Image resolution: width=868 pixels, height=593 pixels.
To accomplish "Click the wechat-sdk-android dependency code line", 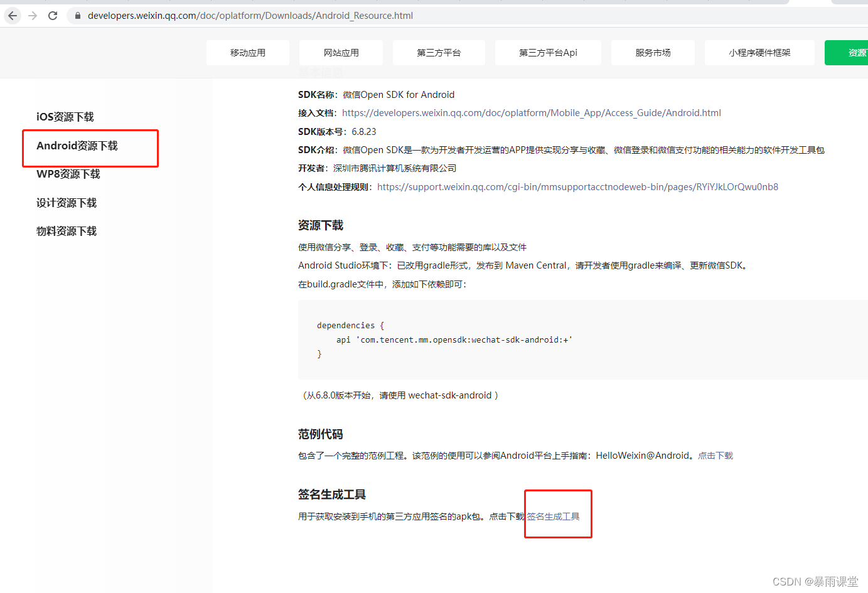I will click(x=454, y=340).
